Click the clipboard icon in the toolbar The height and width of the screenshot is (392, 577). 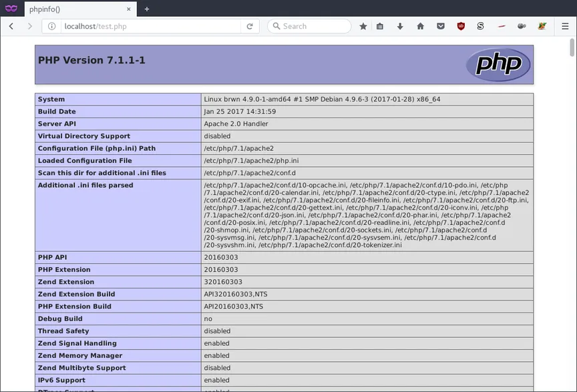tap(380, 26)
